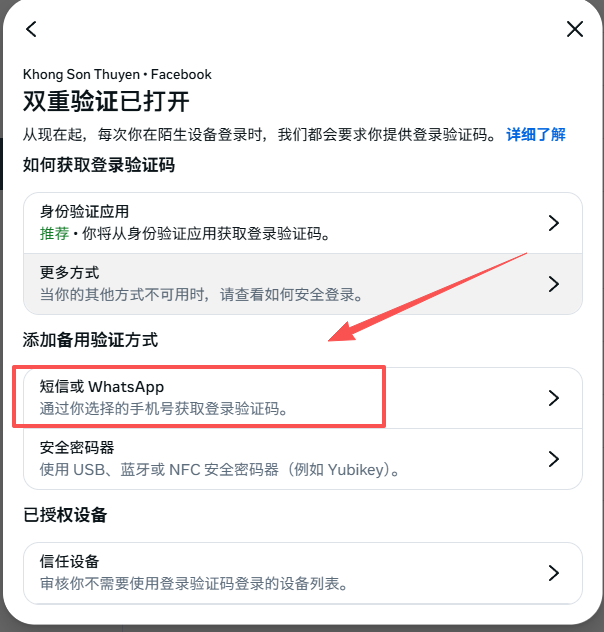The height and width of the screenshot is (632, 604).
Task: Click the Khong Son Thuyen • Facebook text
Action: pos(117,74)
